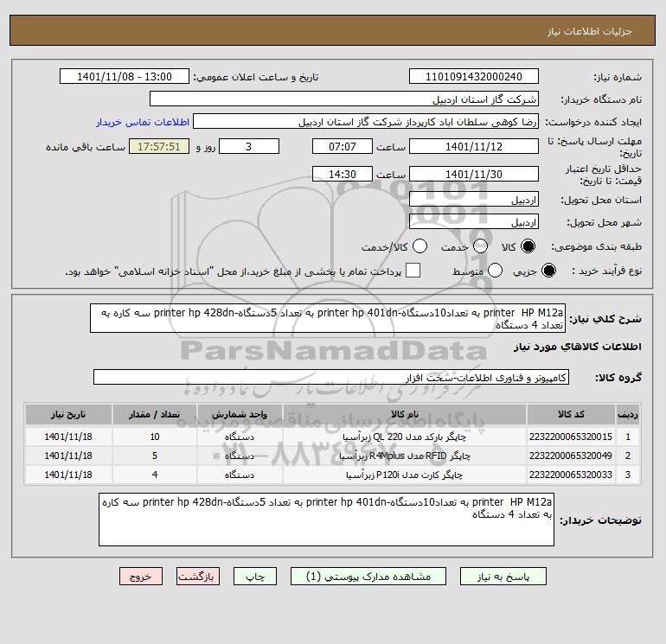
Task: Click the واحد شمارش column header
Action: tap(240, 414)
